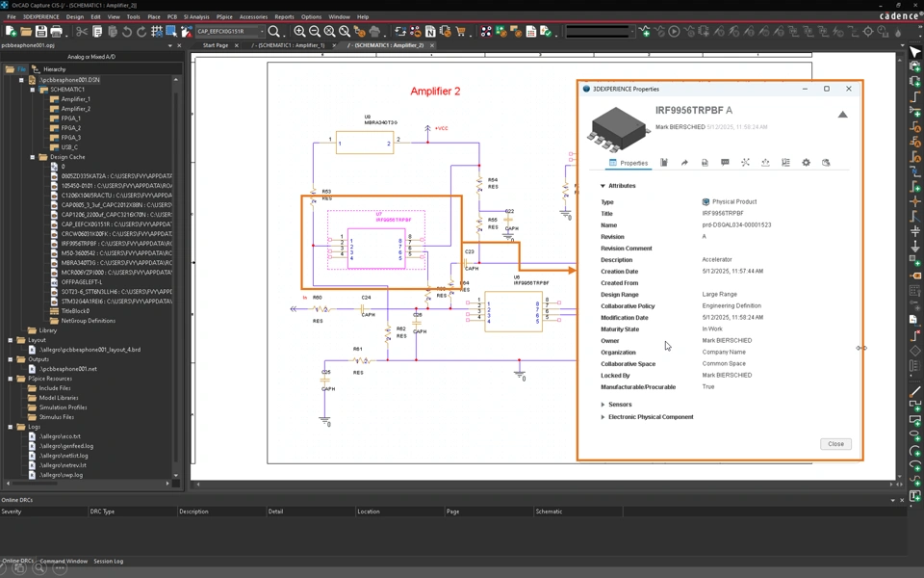This screenshot has width=924, height=578.
Task: Open the comments speech bubble icon
Action: pos(725,163)
